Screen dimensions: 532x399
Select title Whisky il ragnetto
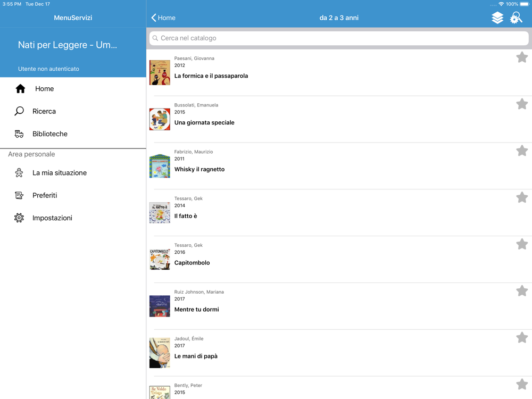(x=199, y=169)
